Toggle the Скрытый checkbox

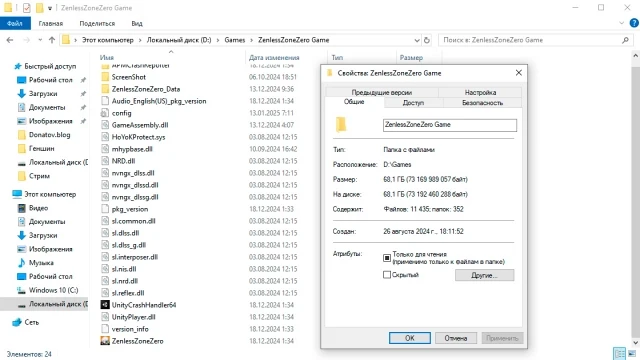tap(387, 275)
